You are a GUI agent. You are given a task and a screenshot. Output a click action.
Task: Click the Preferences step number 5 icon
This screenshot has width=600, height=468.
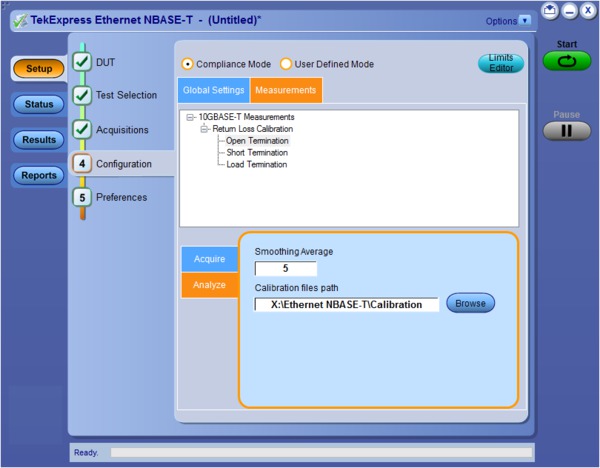pyautogui.click(x=83, y=198)
